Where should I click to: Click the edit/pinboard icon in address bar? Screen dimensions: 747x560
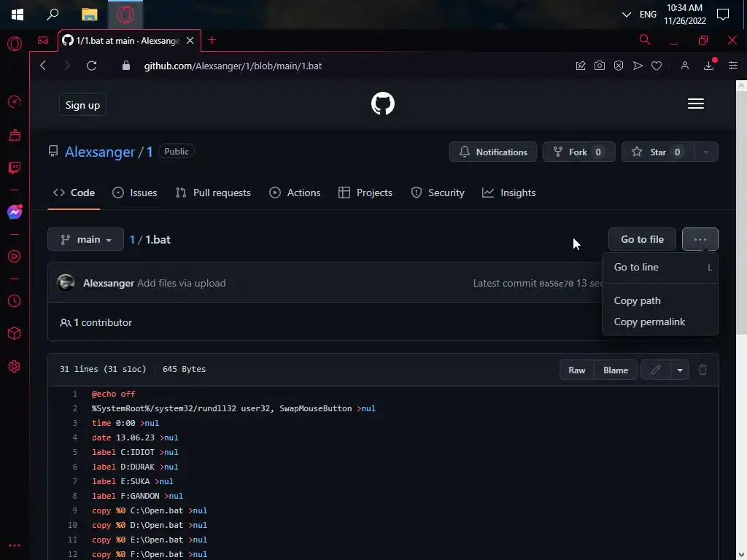[x=580, y=66]
